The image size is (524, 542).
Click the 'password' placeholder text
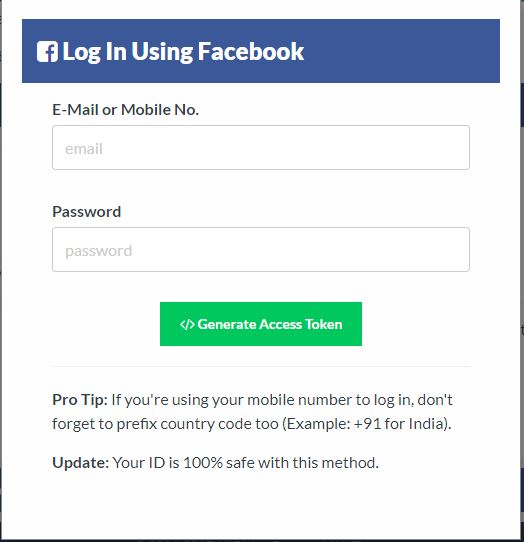[99, 251]
